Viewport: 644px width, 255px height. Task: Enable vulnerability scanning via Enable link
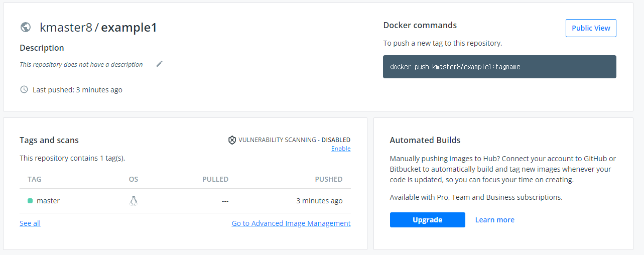[341, 149]
